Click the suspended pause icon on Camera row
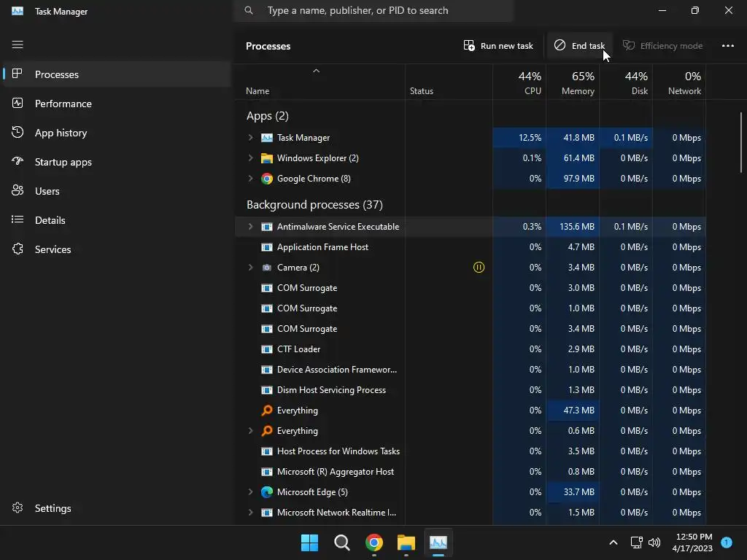 tap(479, 267)
